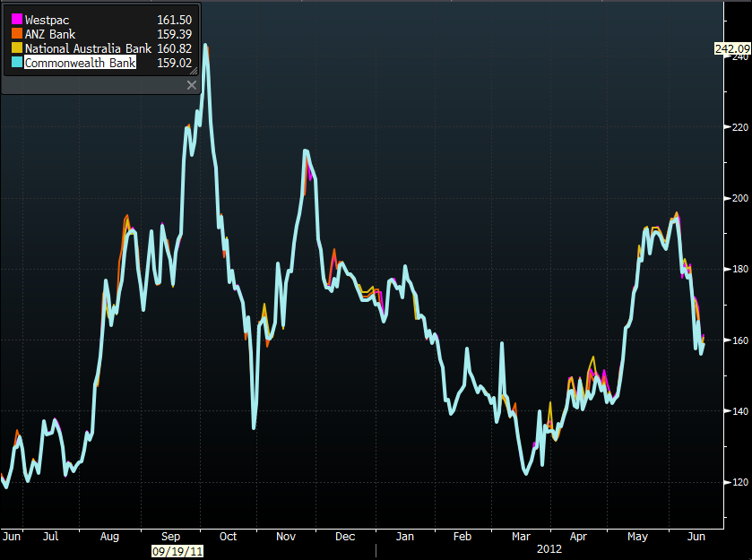Click the 242.09 price label on y-axis
Image resolution: width=752 pixels, height=560 pixels.
click(x=731, y=48)
